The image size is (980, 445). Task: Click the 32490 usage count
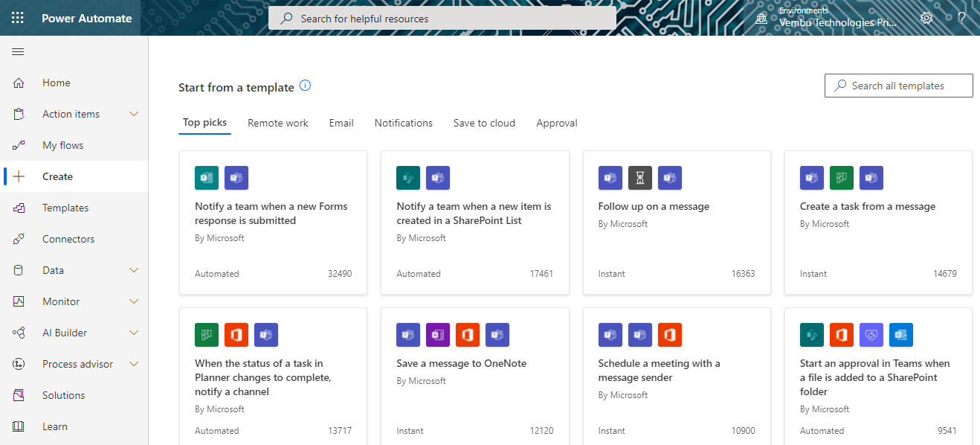click(340, 274)
